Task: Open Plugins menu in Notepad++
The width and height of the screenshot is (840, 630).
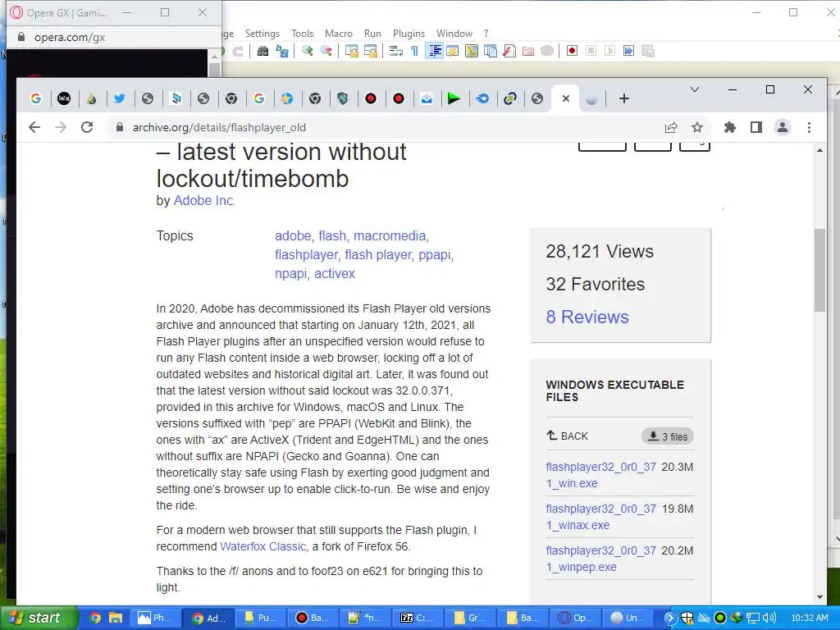Action: click(409, 33)
